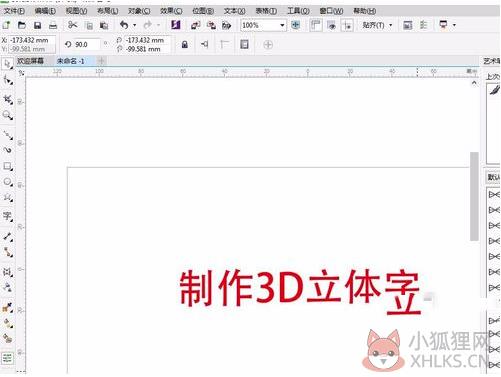Click the Publish to PDF icon
Screen dimensions: 501x377
pyautogui.click(x=227, y=25)
